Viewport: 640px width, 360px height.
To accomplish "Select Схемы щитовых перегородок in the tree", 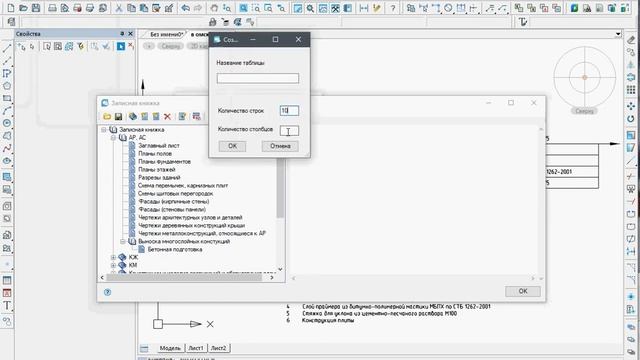I will (176, 193).
